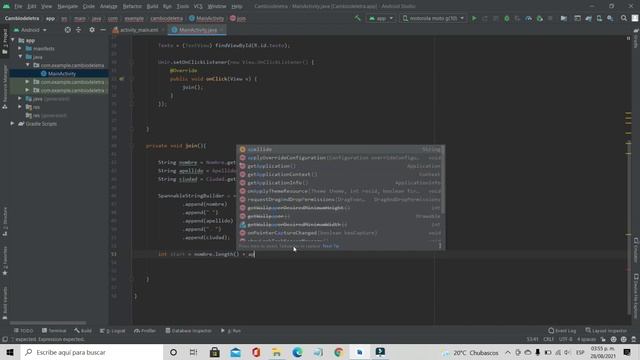Open Microsoft Edge from taskbar

[x=297, y=352]
